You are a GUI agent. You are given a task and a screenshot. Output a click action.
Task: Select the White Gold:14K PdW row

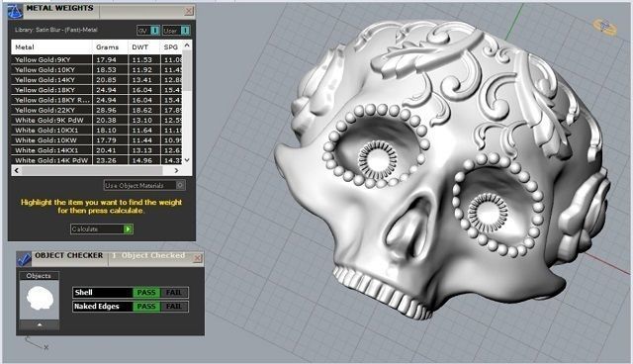pyautogui.click(x=97, y=160)
